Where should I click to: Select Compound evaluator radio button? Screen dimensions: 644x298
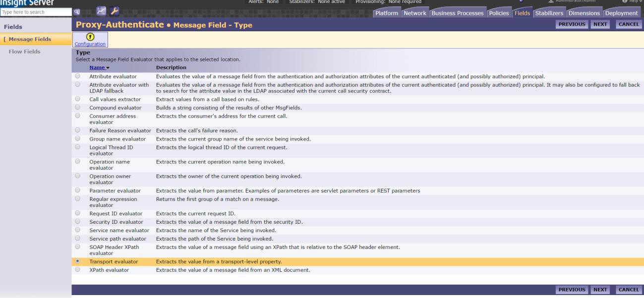click(77, 107)
